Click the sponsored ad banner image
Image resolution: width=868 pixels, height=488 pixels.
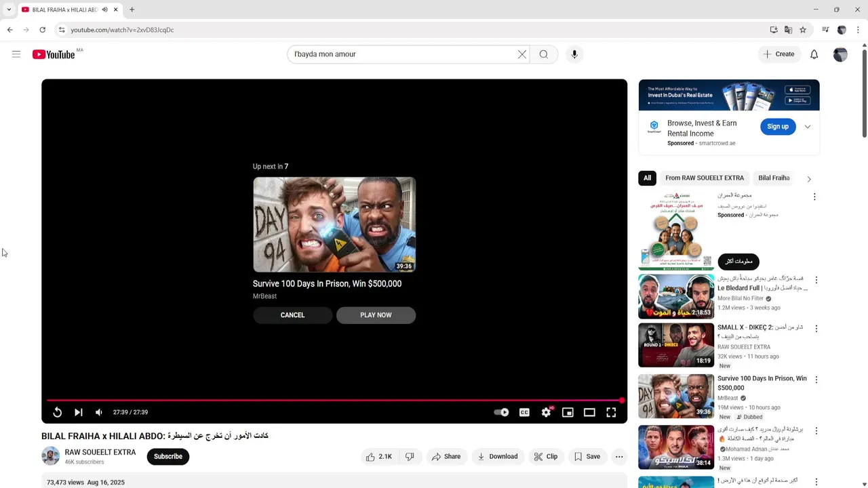(729, 95)
